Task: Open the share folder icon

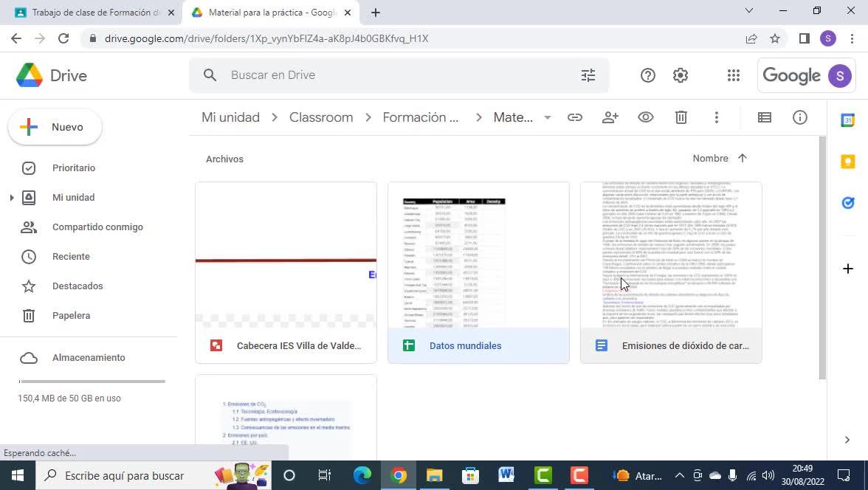Action: pyautogui.click(x=610, y=117)
